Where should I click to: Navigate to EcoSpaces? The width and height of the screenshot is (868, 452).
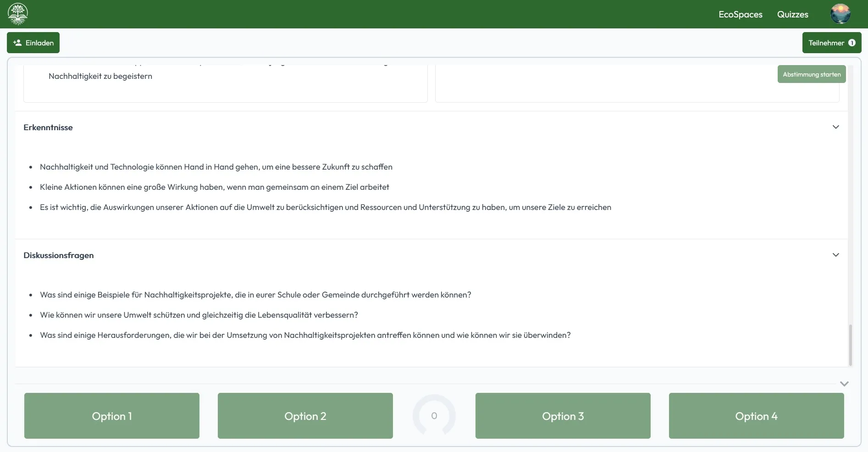pyautogui.click(x=740, y=14)
